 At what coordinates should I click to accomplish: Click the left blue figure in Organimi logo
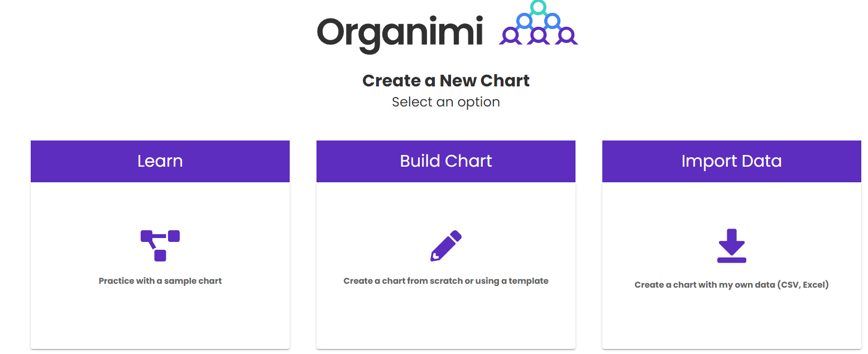(x=524, y=21)
